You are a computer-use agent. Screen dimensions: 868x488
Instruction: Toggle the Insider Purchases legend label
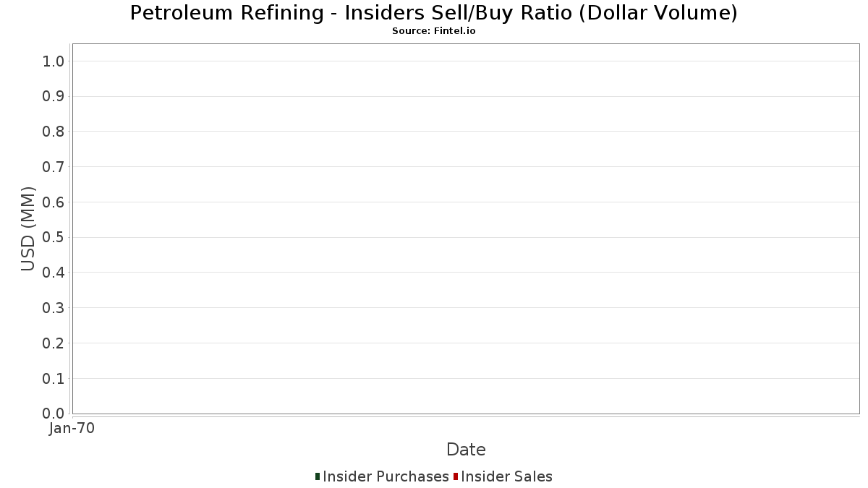(386, 476)
